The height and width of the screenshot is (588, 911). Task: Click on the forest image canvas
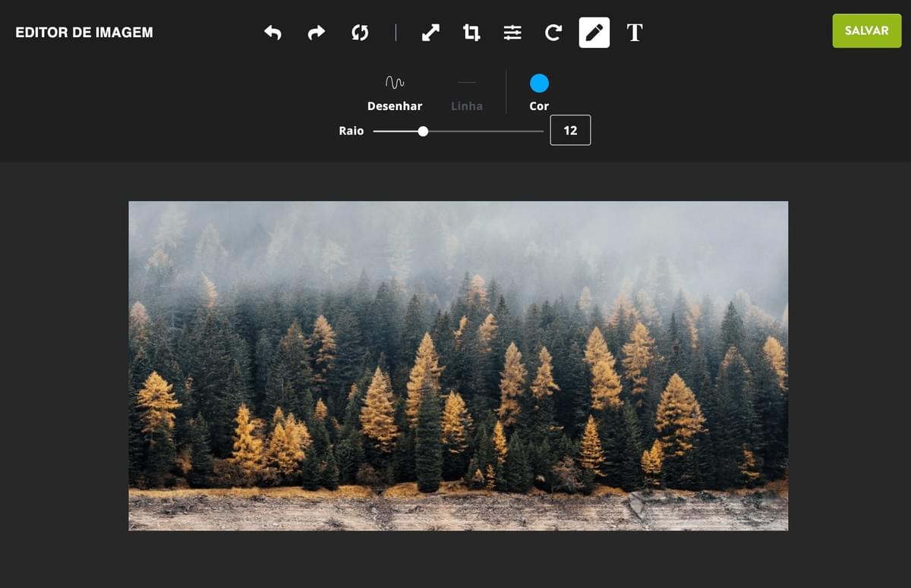tap(459, 366)
